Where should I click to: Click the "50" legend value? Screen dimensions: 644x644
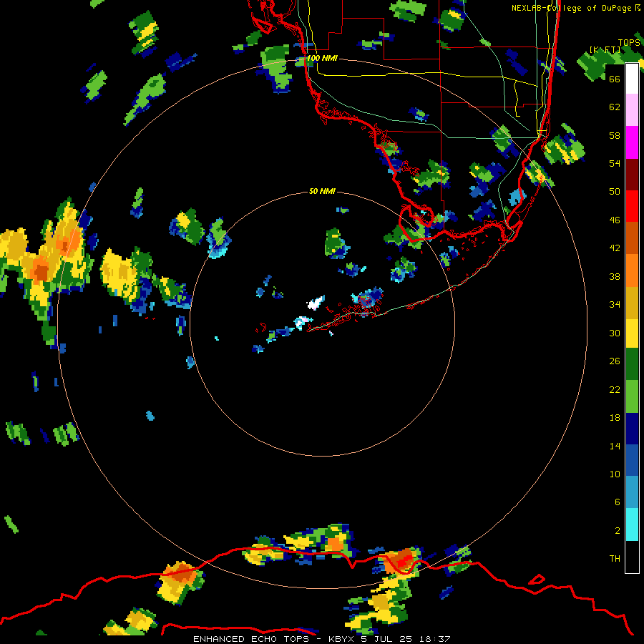pyautogui.click(x=615, y=192)
